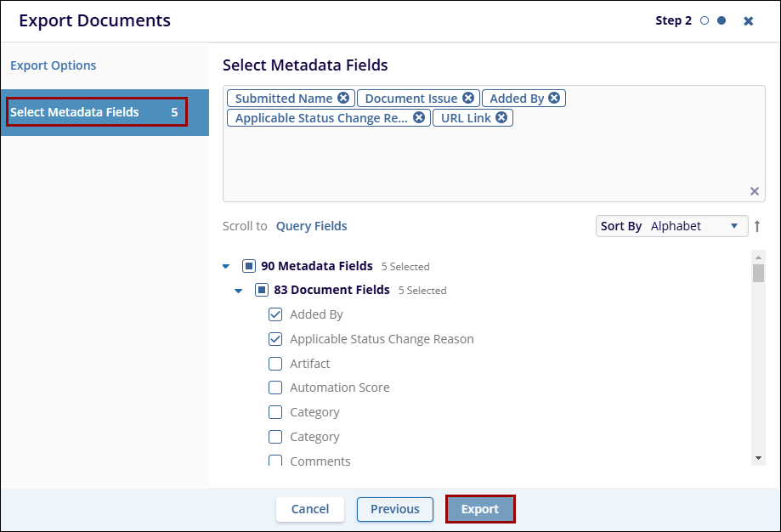This screenshot has width=781, height=532.
Task: Collapse the 90 Metadata Fields group
Action: tap(226, 266)
